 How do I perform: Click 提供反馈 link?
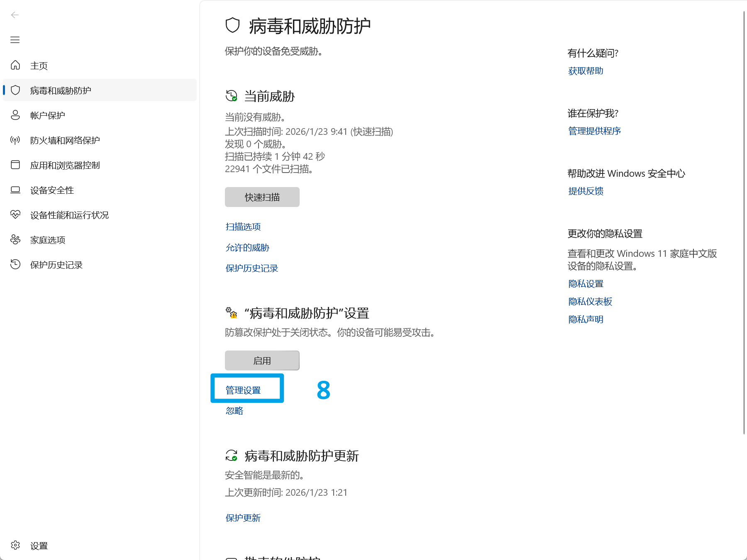tap(586, 191)
